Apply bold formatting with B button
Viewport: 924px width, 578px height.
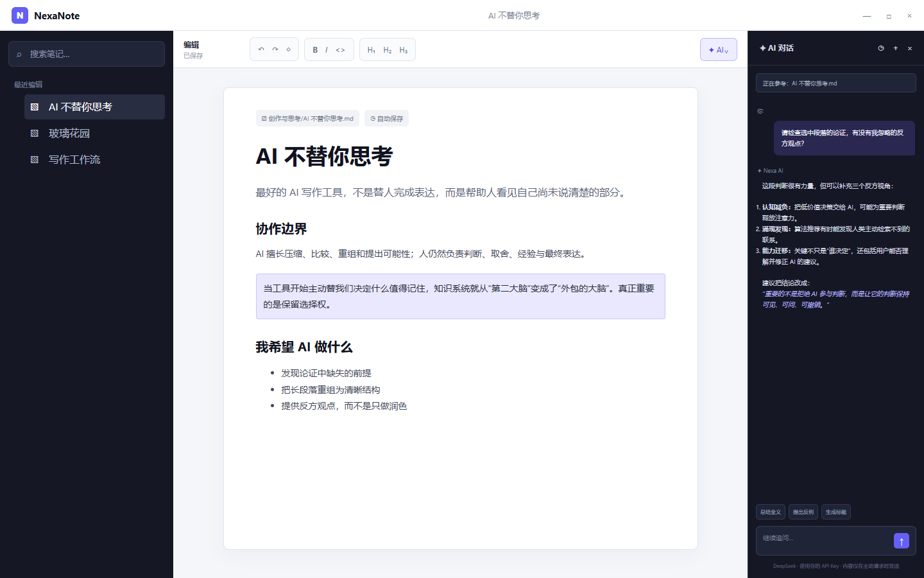coord(315,49)
